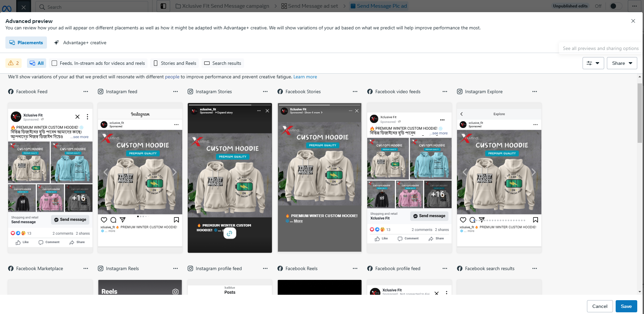The width and height of the screenshot is (644, 314).
Task: Click the Save button
Action: click(626, 306)
